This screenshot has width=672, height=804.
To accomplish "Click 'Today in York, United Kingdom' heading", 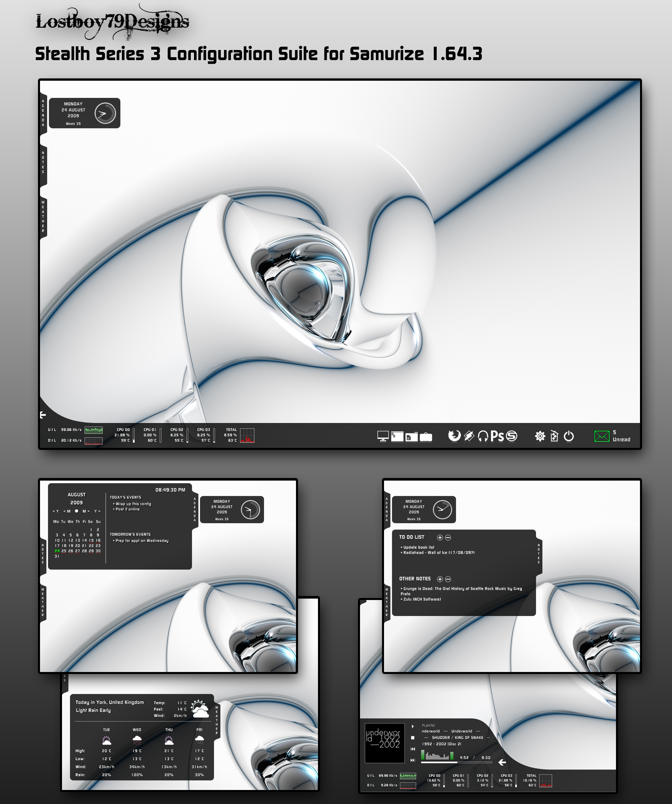I will tap(110, 702).
